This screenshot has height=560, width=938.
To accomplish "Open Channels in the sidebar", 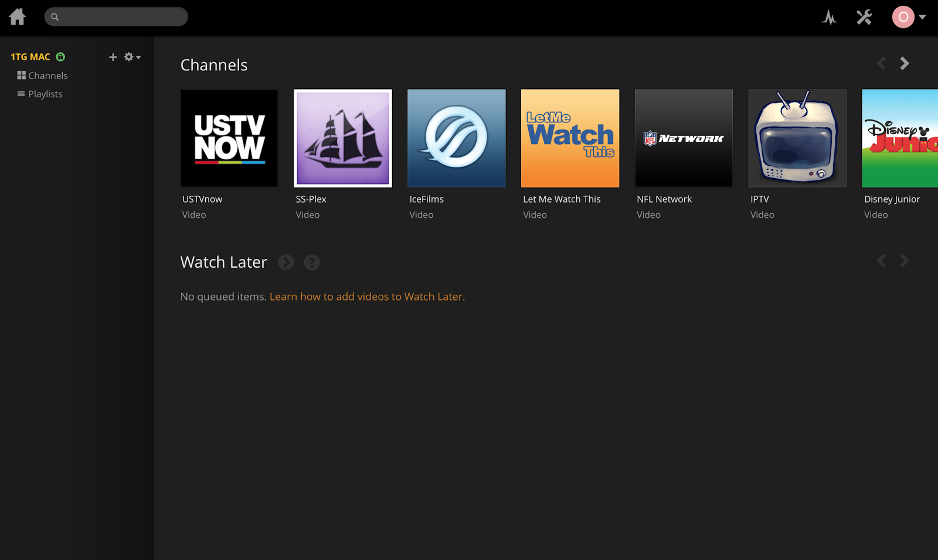I will [42, 76].
